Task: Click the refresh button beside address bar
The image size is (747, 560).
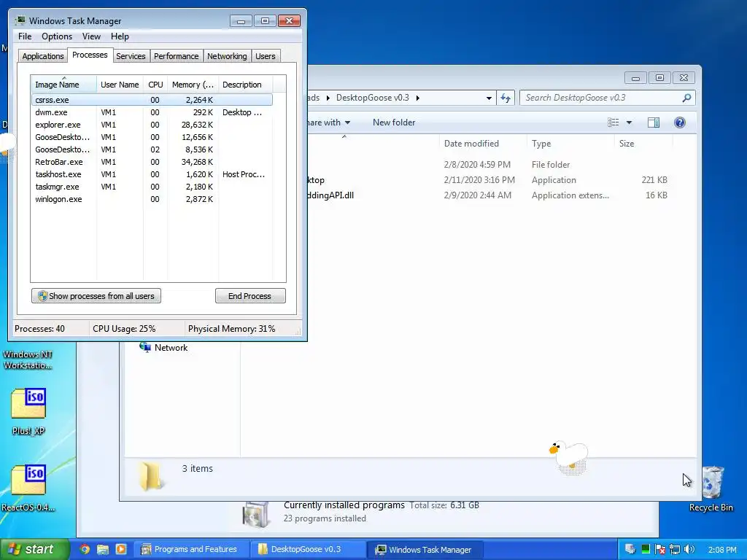Action: tap(505, 98)
